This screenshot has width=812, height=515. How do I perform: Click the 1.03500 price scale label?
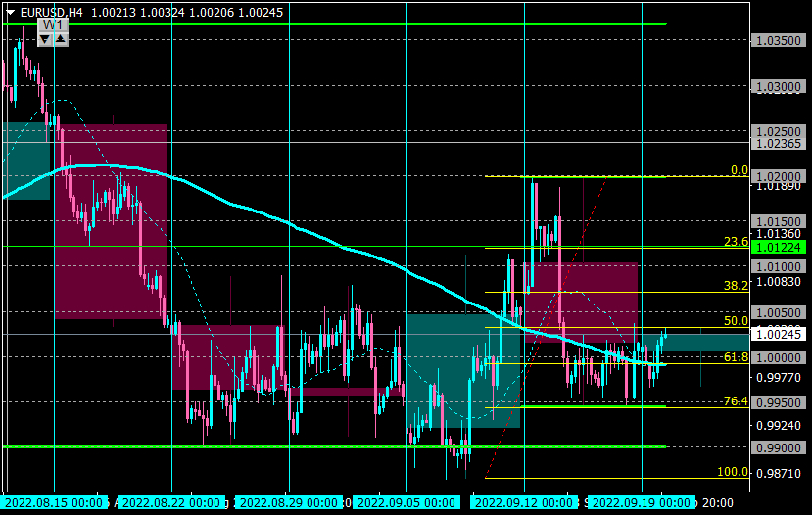click(779, 41)
